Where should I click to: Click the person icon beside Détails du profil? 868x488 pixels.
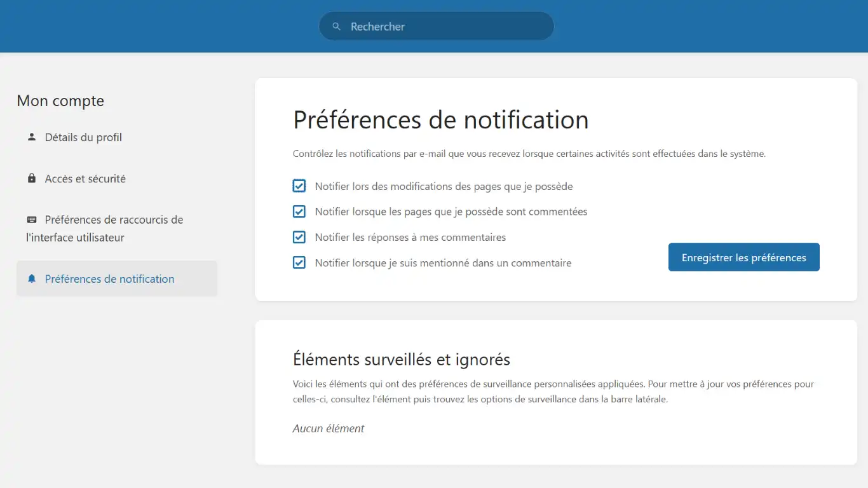[x=31, y=137]
